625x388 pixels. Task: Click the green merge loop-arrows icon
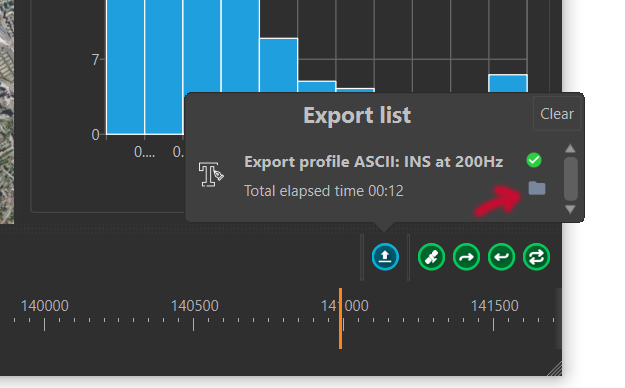point(537,257)
